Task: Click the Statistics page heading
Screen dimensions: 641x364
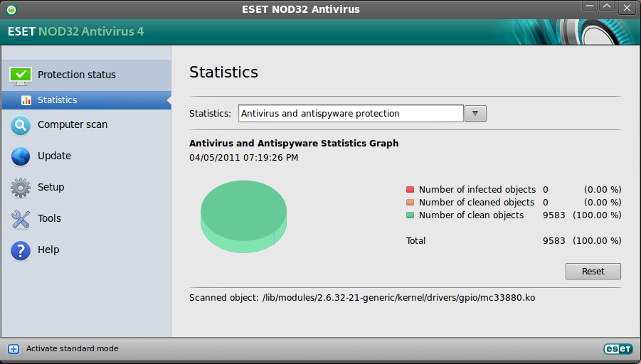Action: pos(223,72)
